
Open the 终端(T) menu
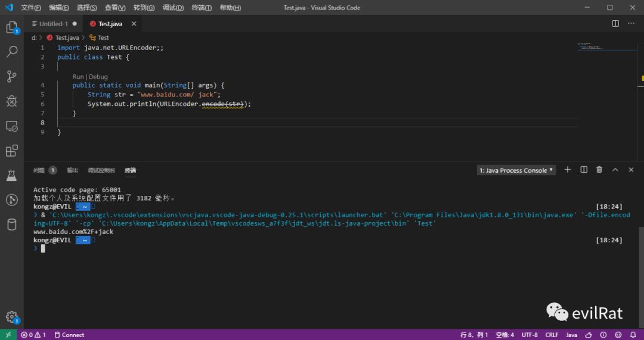pos(202,8)
